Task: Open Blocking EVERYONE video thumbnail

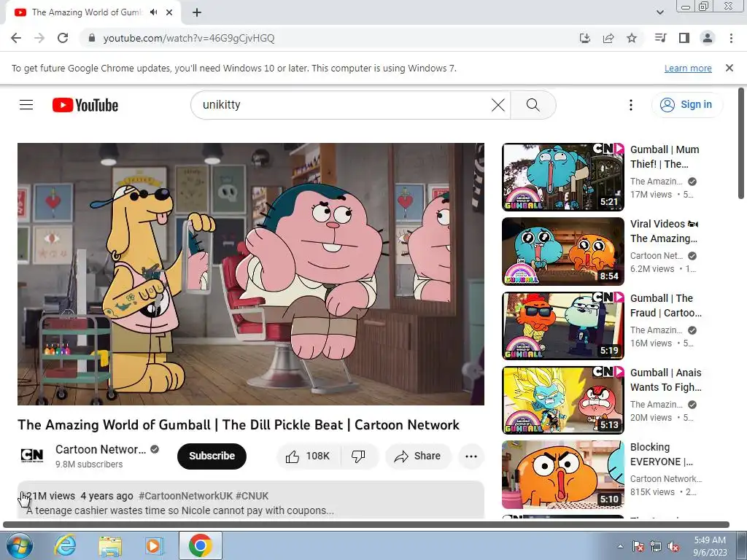Action: point(562,475)
